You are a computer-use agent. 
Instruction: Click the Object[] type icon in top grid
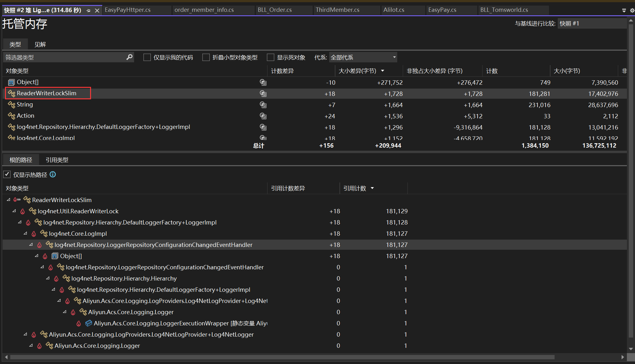point(12,82)
